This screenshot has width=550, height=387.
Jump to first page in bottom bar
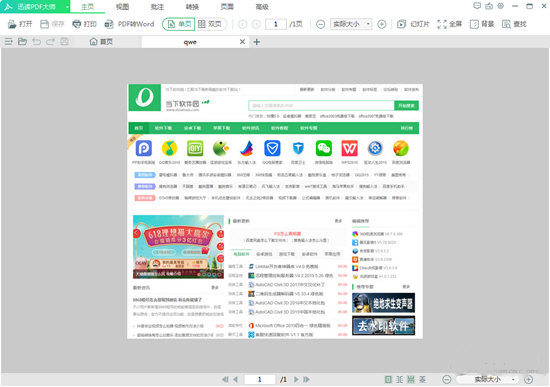pos(225,379)
